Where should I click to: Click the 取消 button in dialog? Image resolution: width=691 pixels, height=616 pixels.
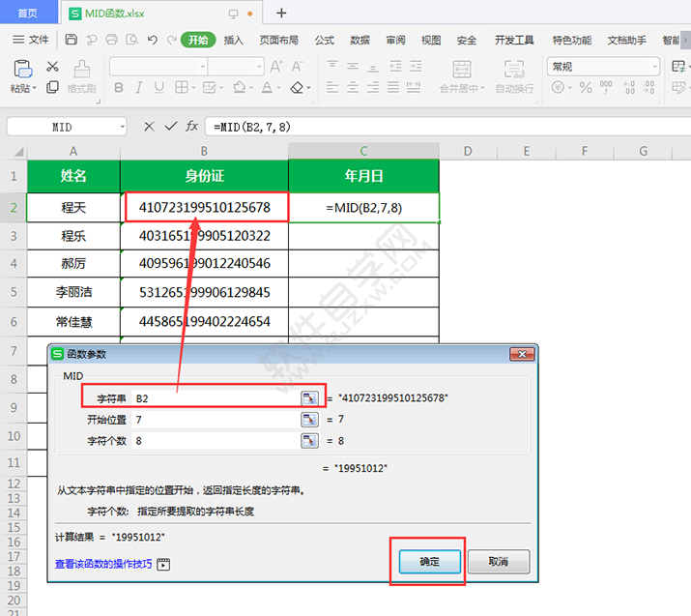pos(499,561)
